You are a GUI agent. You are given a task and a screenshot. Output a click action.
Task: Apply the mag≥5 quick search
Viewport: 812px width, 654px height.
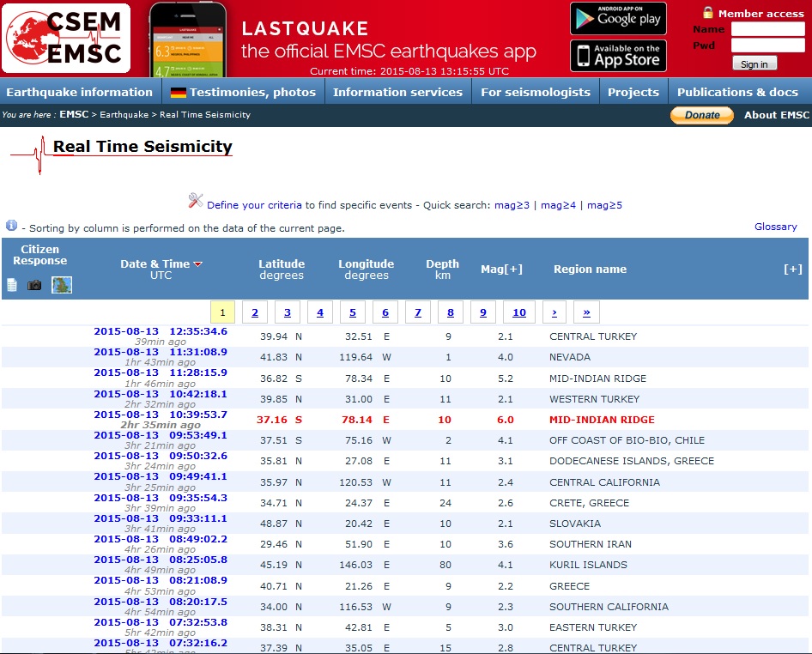(x=605, y=205)
